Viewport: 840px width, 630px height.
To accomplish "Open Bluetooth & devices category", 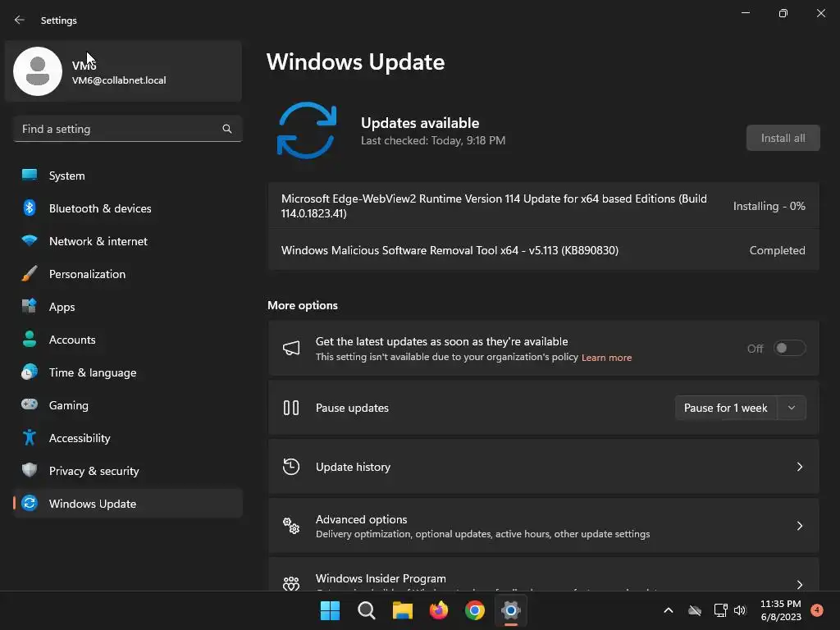I will click(127, 208).
